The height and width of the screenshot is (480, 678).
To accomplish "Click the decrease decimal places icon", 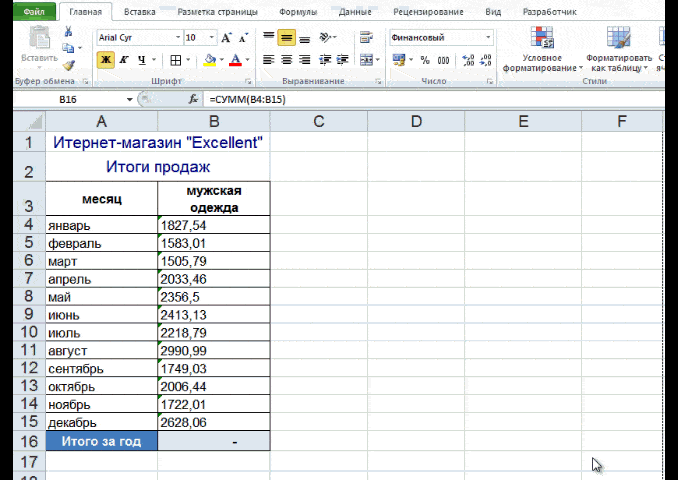I will [x=486, y=60].
